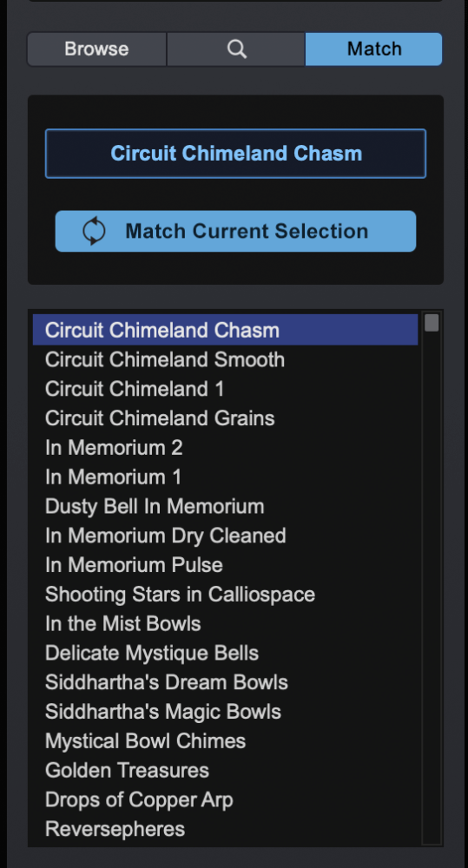Select Circuit Chimeland 1 from list
Image resolution: width=468 pixels, height=868 pixels.
click(x=226, y=389)
